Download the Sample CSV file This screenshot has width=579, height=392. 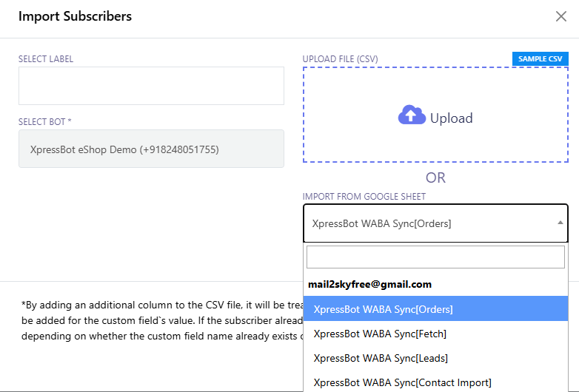click(540, 58)
